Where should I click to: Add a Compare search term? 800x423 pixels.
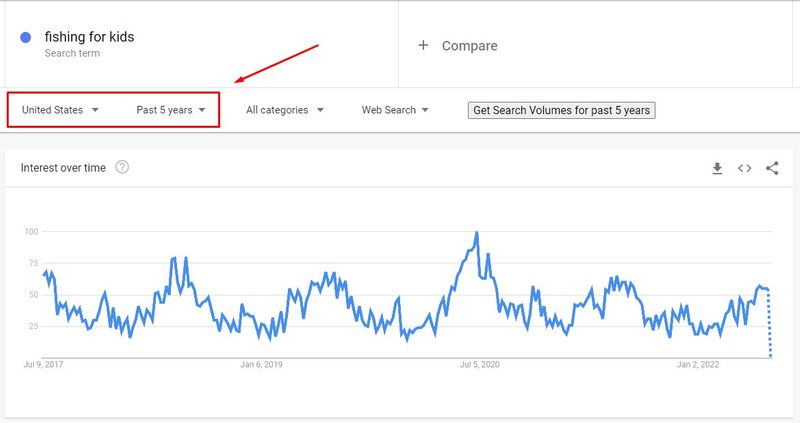tap(469, 46)
